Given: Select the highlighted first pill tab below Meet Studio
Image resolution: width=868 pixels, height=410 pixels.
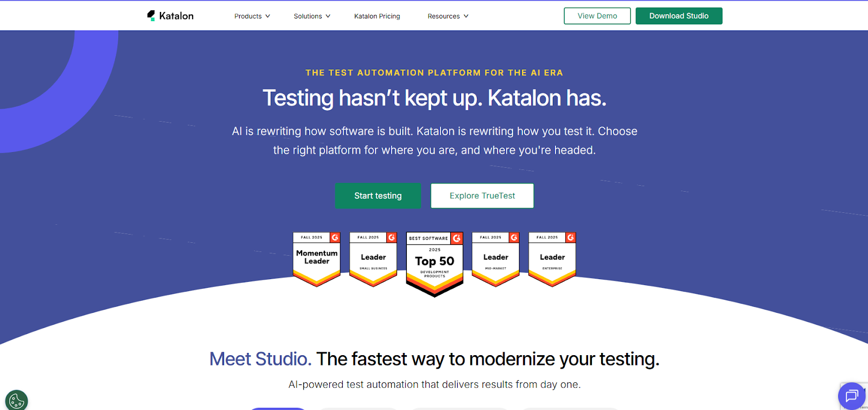Looking at the screenshot, I should (x=278, y=408).
